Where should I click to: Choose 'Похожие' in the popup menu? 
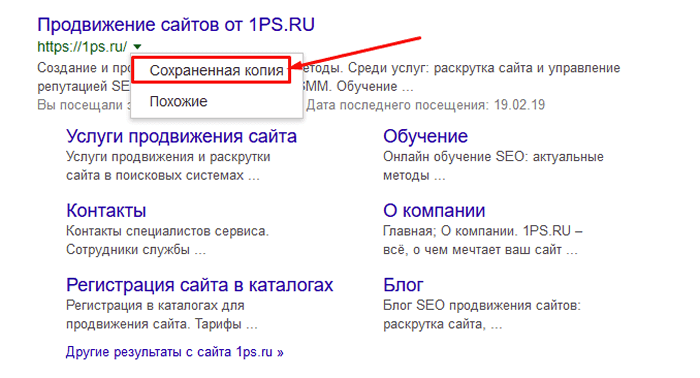(x=179, y=101)
